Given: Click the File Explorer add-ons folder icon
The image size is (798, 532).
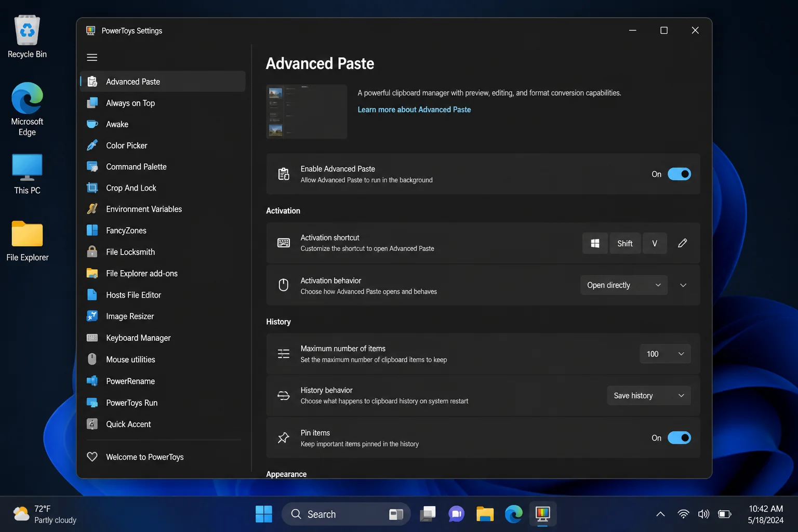Looking at the screenshot, I should coord(92,273).
